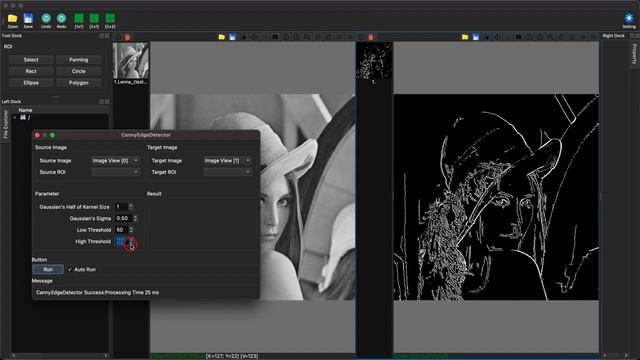This screenshot has width=640, height=360.
Task: Choose the Polygon ROI tool
Action: pyautogui.click(x=78, y=83)
